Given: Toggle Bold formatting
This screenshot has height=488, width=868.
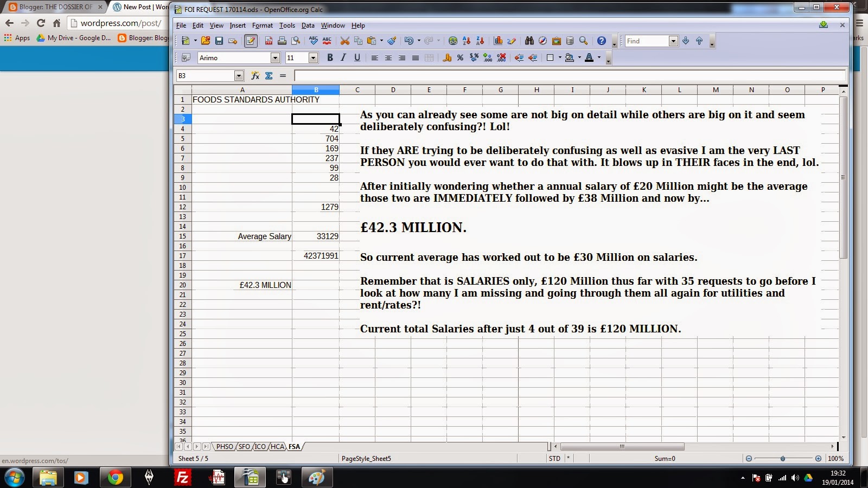Looking at the screenshot, I should click(x=330, y=58).
